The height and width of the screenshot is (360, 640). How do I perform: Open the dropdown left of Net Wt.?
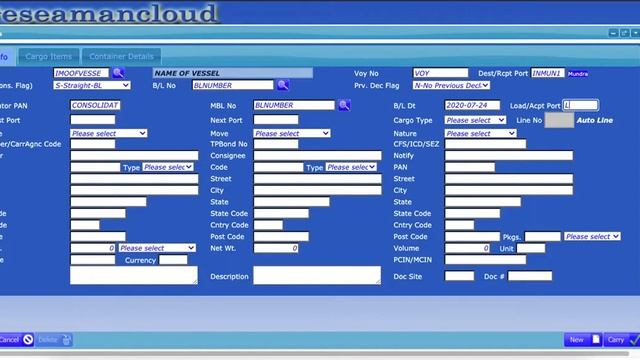coord(157,248)
